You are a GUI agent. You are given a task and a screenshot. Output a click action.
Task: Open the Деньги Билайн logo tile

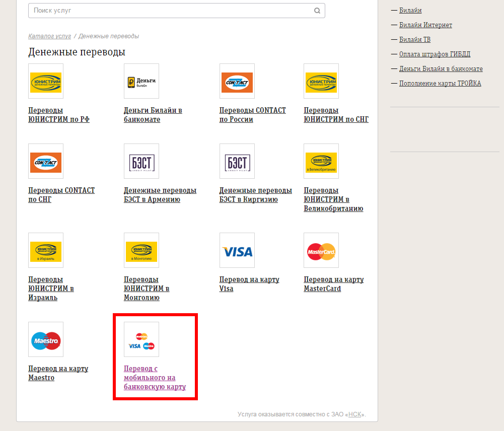coord(141,81)
